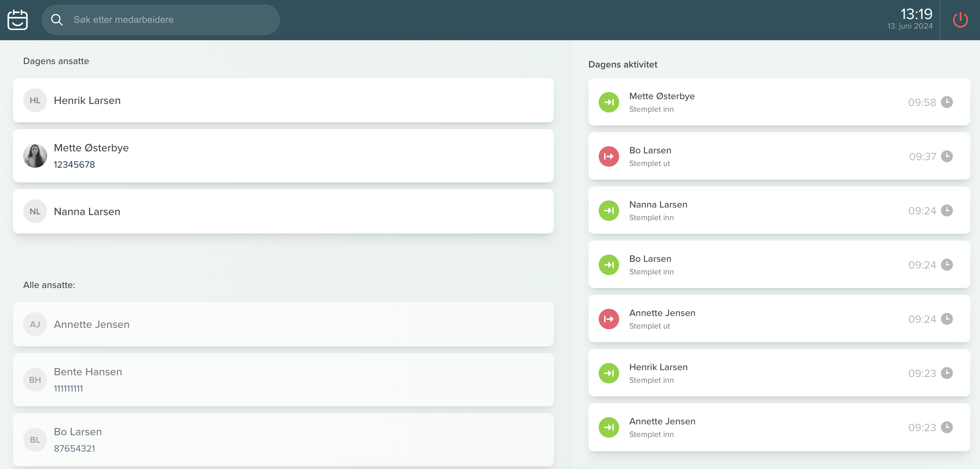The image size is (980, 469).
Task: Click green stamp-in icon for Bo Larsen
Action: [609, 264]
